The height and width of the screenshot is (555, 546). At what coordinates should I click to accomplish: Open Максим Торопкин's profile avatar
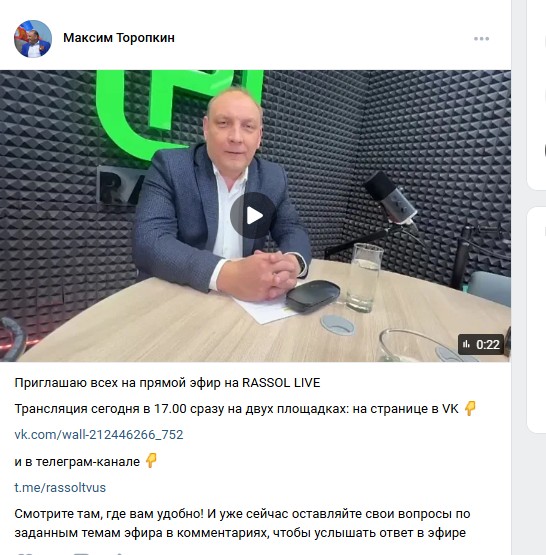point(33,39)
